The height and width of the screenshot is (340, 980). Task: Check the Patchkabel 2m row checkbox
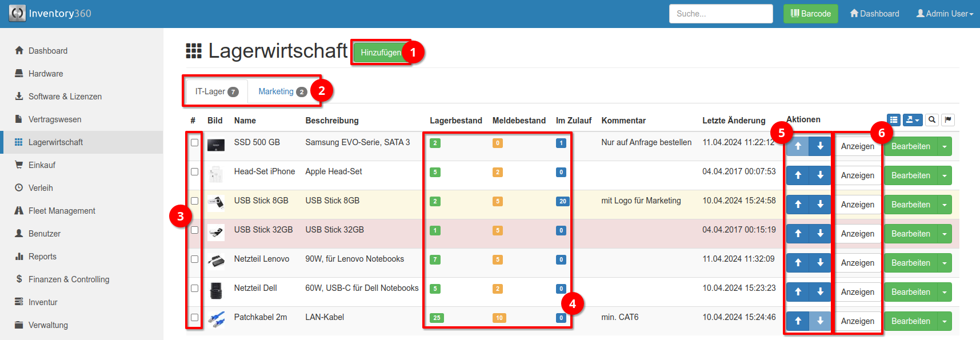pyautogui.click(x=195, y=318)
